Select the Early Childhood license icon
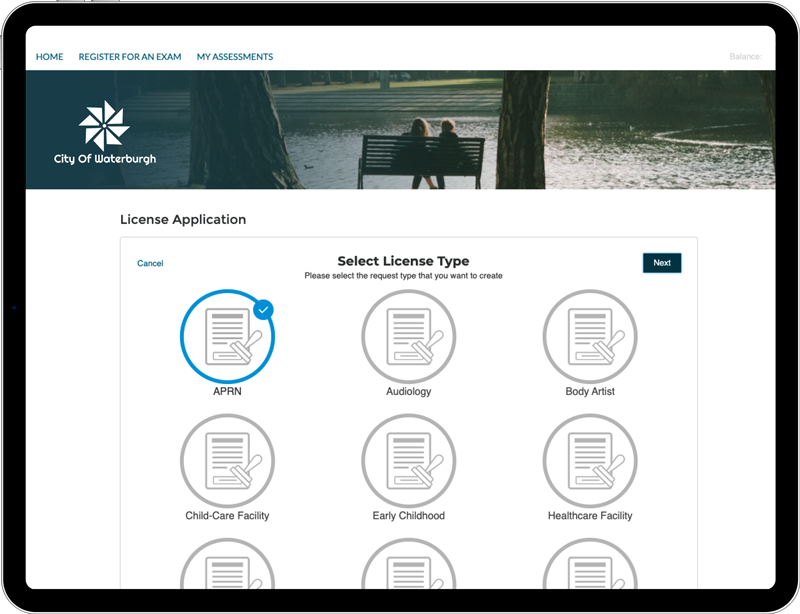 pos(408,461)
